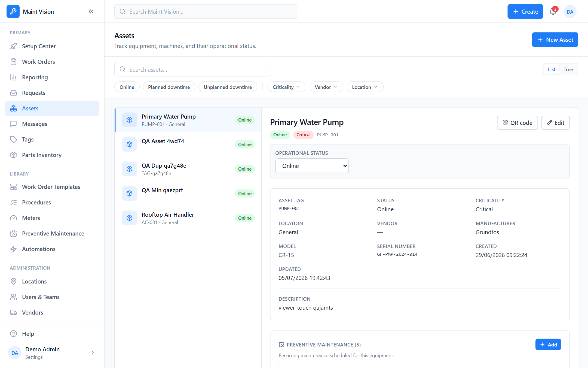Go to Work Orders page
This screenshot has height=368, width=588.
(x=52, y=62)
